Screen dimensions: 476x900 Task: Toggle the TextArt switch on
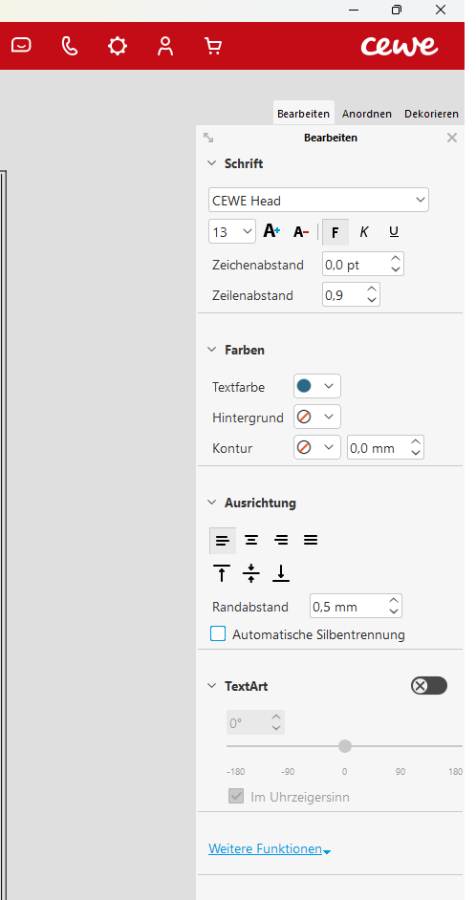[x=428, y=685]
